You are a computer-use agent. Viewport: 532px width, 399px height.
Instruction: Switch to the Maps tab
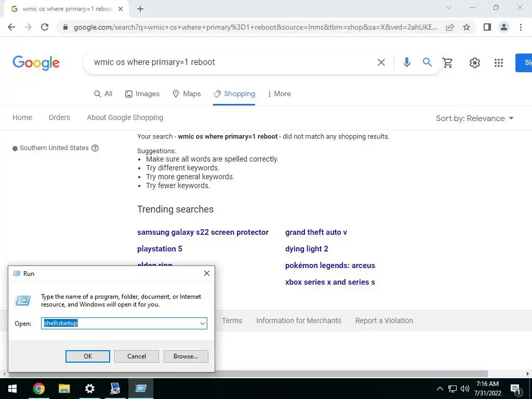(187, 94)
